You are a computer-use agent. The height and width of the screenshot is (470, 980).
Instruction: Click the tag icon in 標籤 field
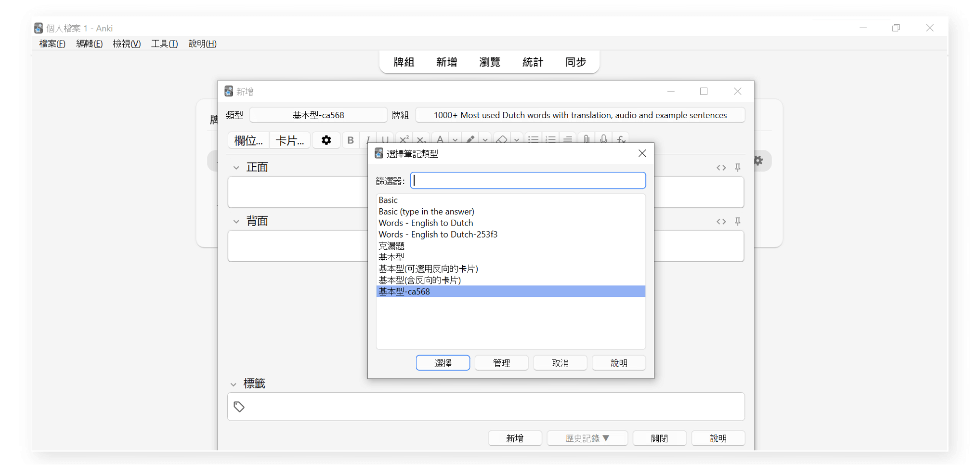click(239, 407)
